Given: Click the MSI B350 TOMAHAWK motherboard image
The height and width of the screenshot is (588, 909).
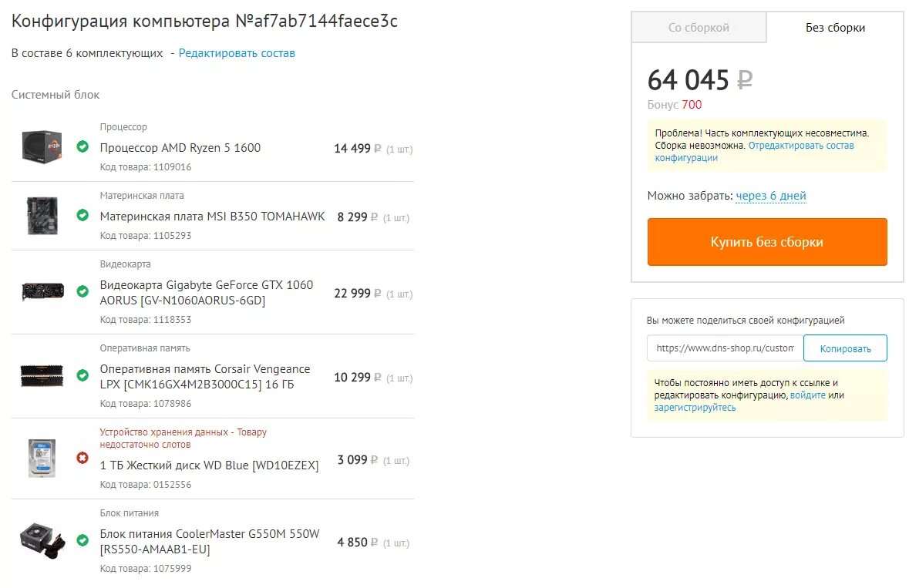Looking at the screenshot, I should pos(42,216).
